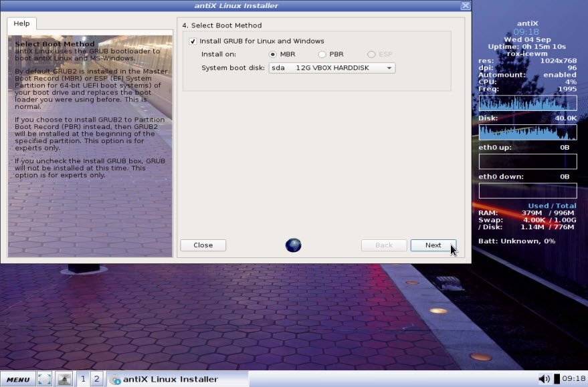Open the System boot disk dropdown
This screenshot has width=588, height=387.
tap(332, 68)
